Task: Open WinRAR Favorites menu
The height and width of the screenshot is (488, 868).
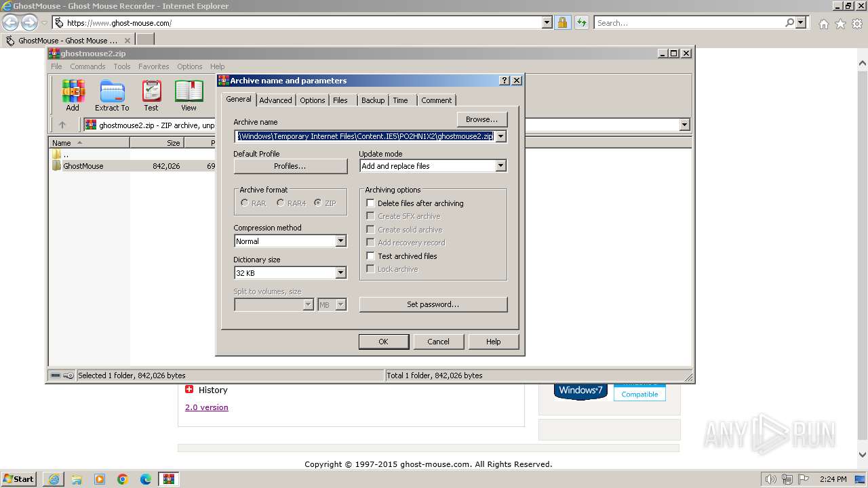Action: tap(154, 66)
